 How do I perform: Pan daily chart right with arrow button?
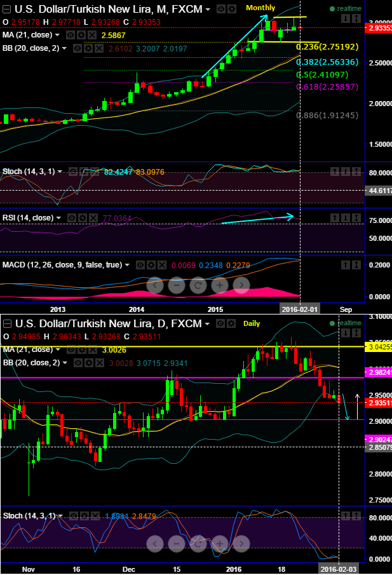coord(241,544)
